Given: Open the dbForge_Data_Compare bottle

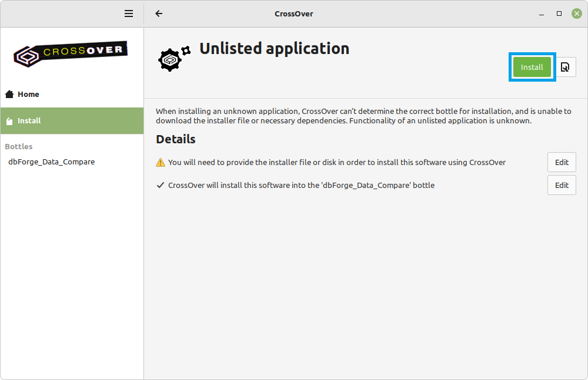Looking at the screenshot, I should (x=51, y=162).
